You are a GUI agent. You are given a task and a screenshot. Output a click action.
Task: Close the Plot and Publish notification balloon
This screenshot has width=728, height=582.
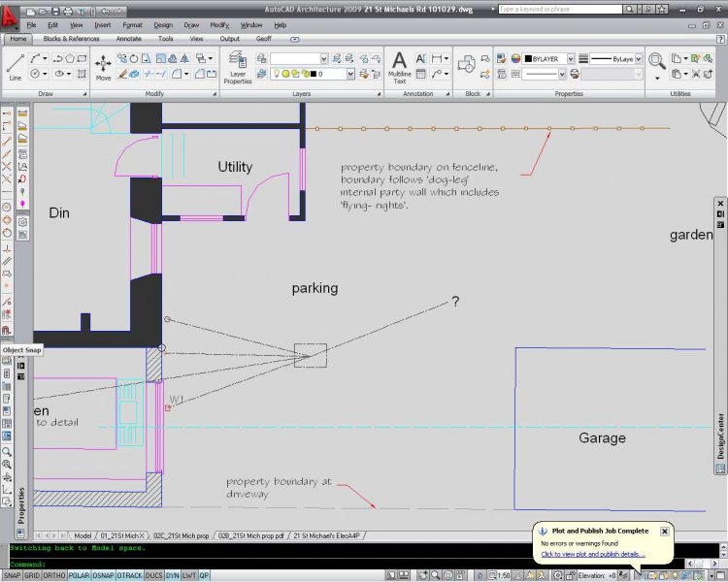(x=665, y=531)
